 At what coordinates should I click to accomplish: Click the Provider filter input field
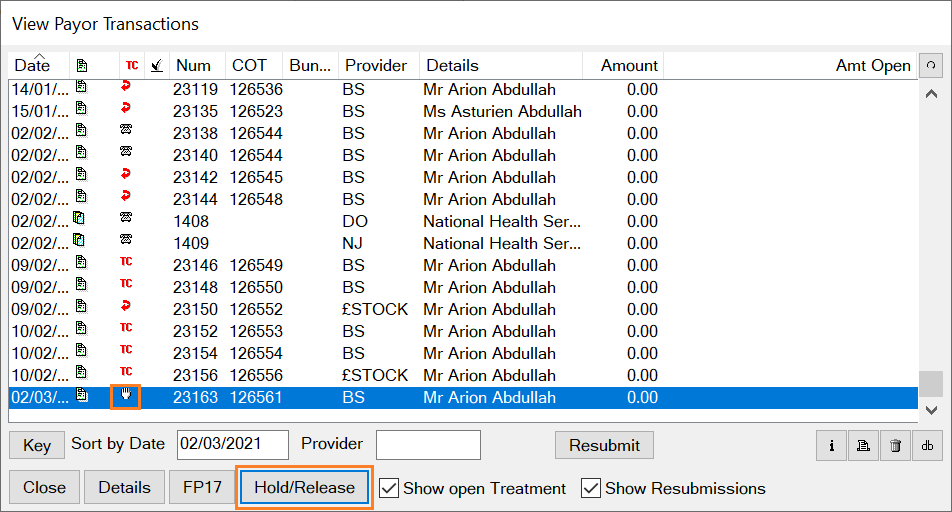pyautogui.click(x=429, y=445)
